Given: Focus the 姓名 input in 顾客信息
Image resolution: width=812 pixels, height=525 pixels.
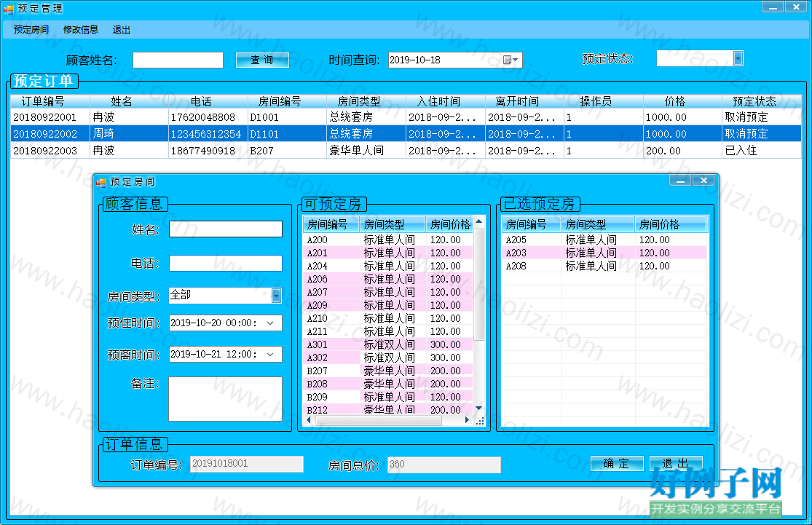Looking at the screenshot, I should [226, 229].
